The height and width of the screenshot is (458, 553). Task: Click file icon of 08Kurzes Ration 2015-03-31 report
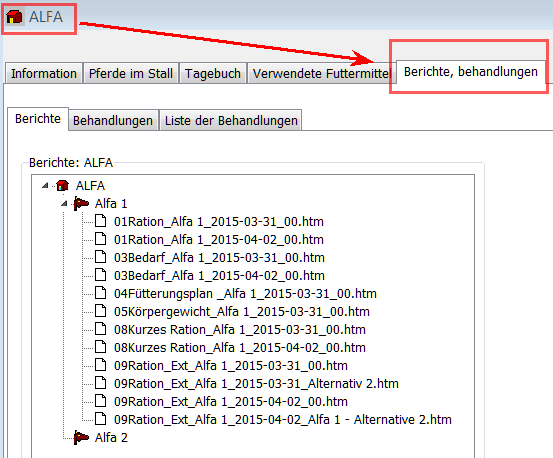101,329
